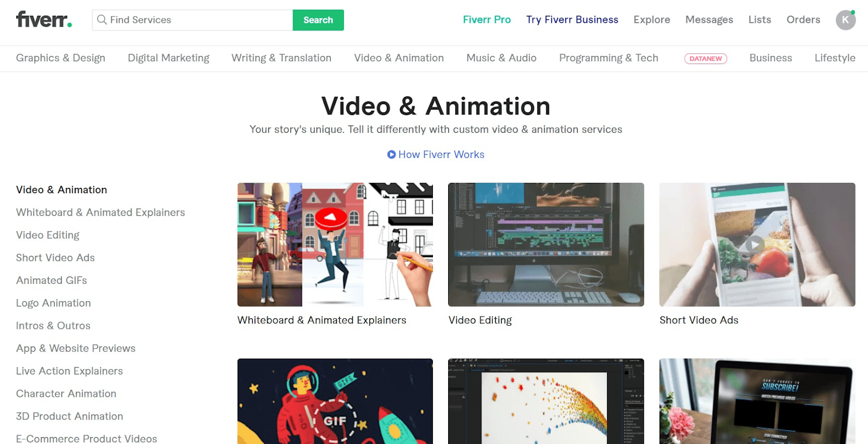This screenshot has height=444, width=868.
Task: Open Try Fiverr Business link
Action: pyautogui.click(x=572, y=20)
